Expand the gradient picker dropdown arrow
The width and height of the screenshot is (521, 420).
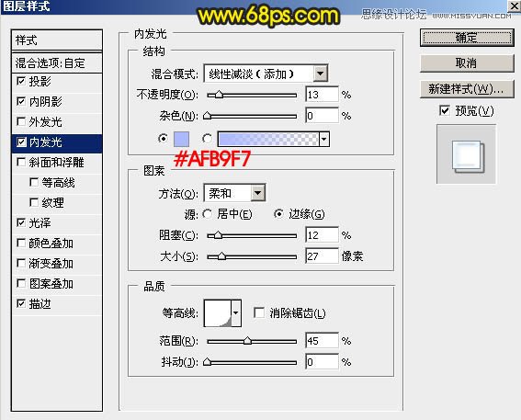tap(324, 139)
